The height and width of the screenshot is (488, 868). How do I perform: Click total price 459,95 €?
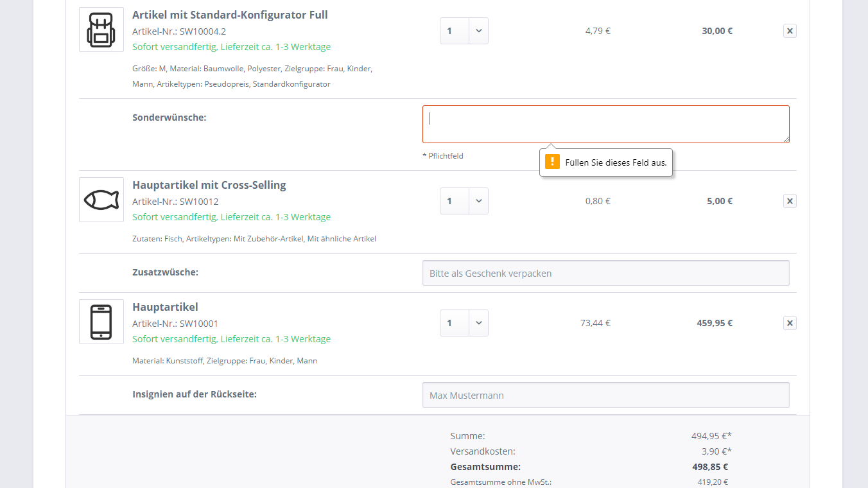(x=715, y=323)
